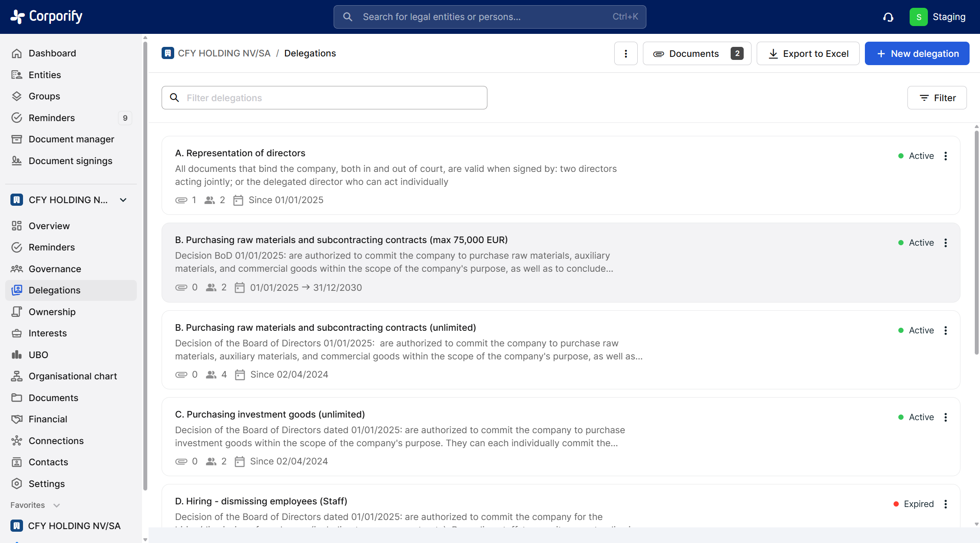The width and height of the screenshot is (980, 543).
Task: Open the Filter options panel
Action: pos(937,98)
